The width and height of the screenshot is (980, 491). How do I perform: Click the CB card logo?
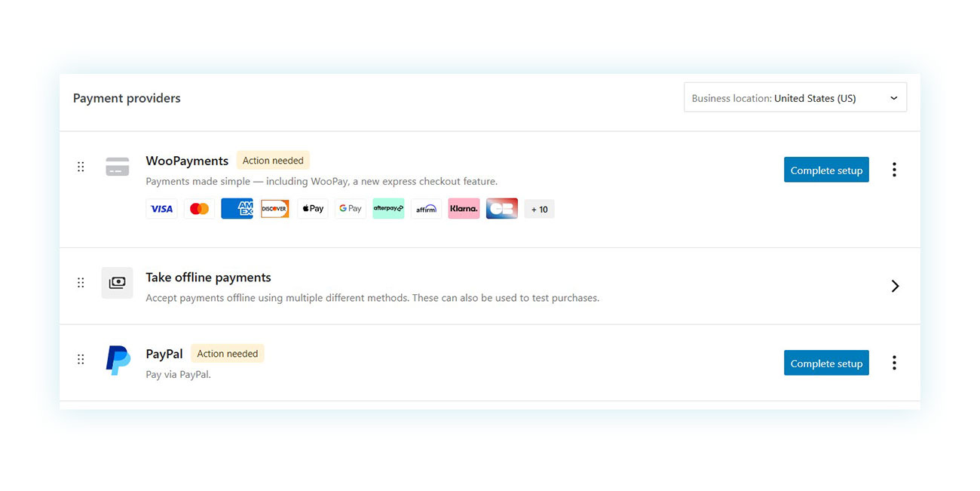tap(501, 209)
